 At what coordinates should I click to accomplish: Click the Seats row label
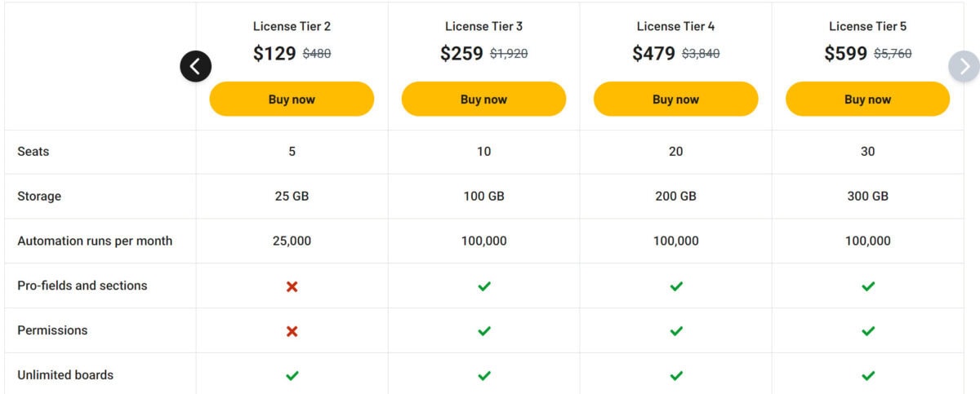(33, 152)
